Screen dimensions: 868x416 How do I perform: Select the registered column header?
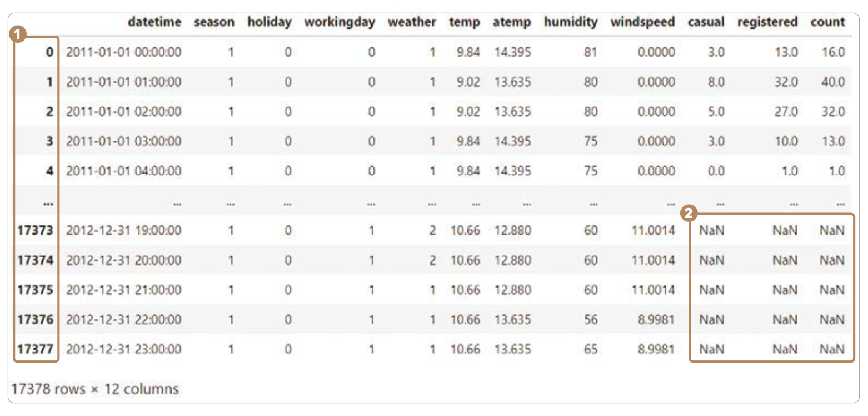pyautogui.click(x=767, y=23)
